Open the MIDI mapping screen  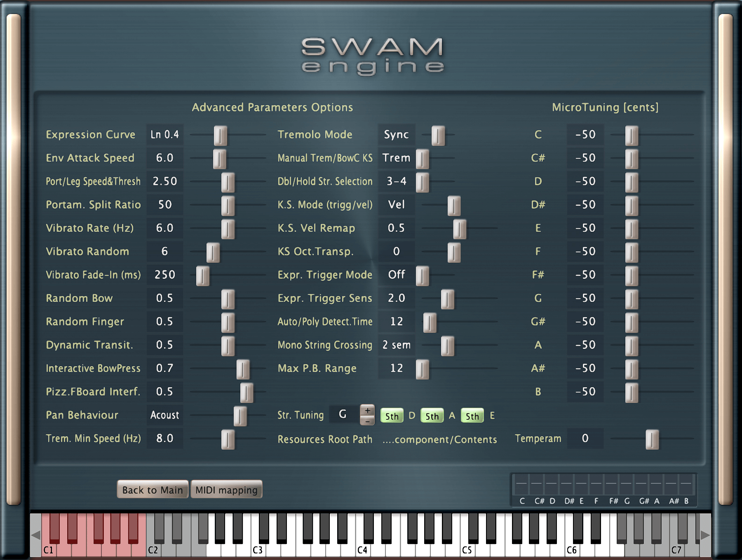226,490
